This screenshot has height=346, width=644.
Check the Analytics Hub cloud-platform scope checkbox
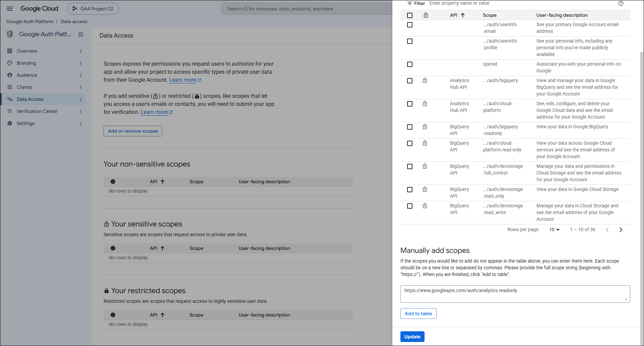[410, 104]
